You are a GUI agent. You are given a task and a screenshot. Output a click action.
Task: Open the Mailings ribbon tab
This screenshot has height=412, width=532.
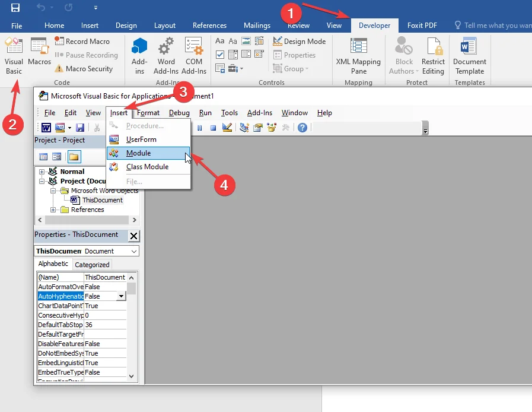[257, 26]
